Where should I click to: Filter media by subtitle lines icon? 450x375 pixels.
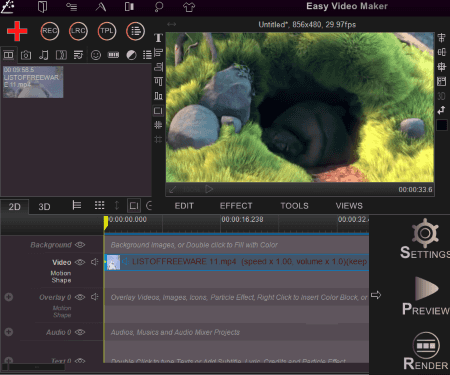click(x=78, y=55)
